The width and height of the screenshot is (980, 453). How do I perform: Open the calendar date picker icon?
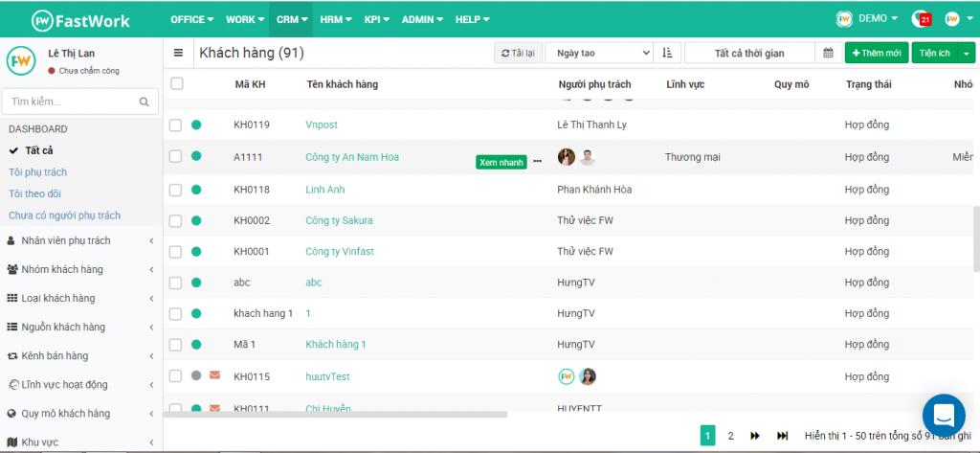828,53
